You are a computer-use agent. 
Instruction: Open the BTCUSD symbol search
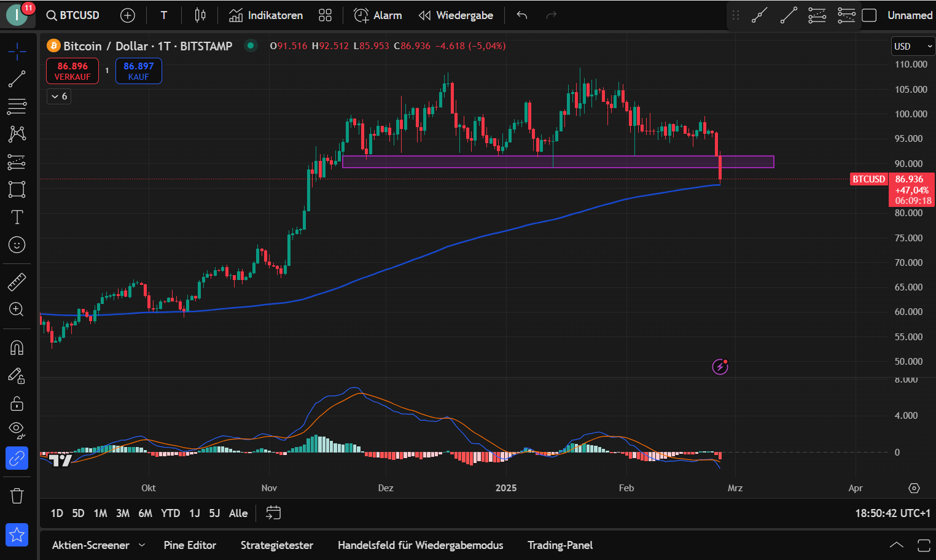click(x=72, y=15)
